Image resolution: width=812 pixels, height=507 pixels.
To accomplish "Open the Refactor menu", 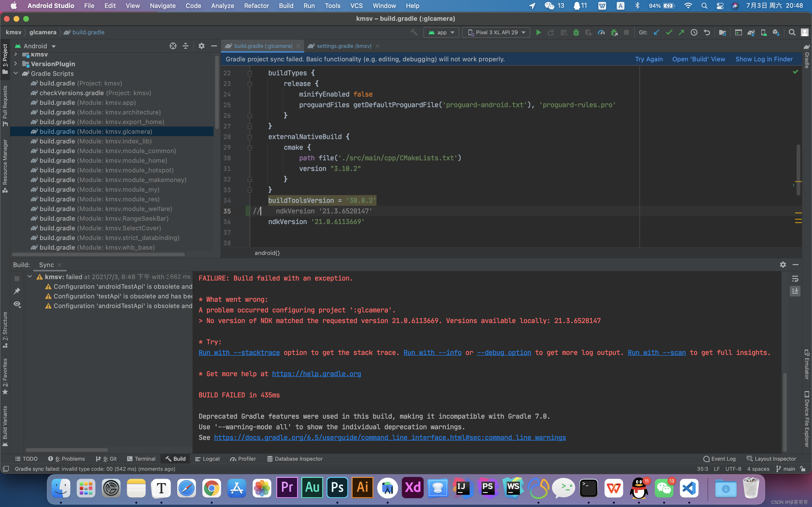I will click(256, 6).
